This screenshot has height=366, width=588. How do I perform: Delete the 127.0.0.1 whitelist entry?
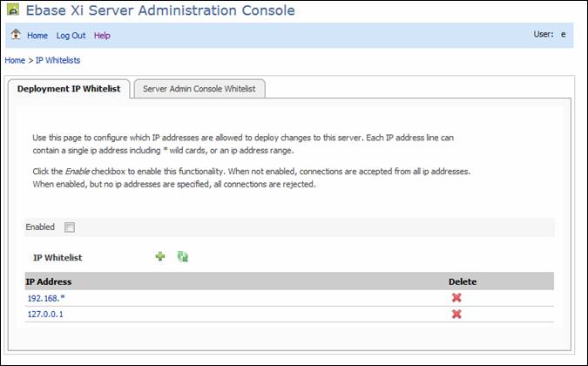click(x=456, y=314)
